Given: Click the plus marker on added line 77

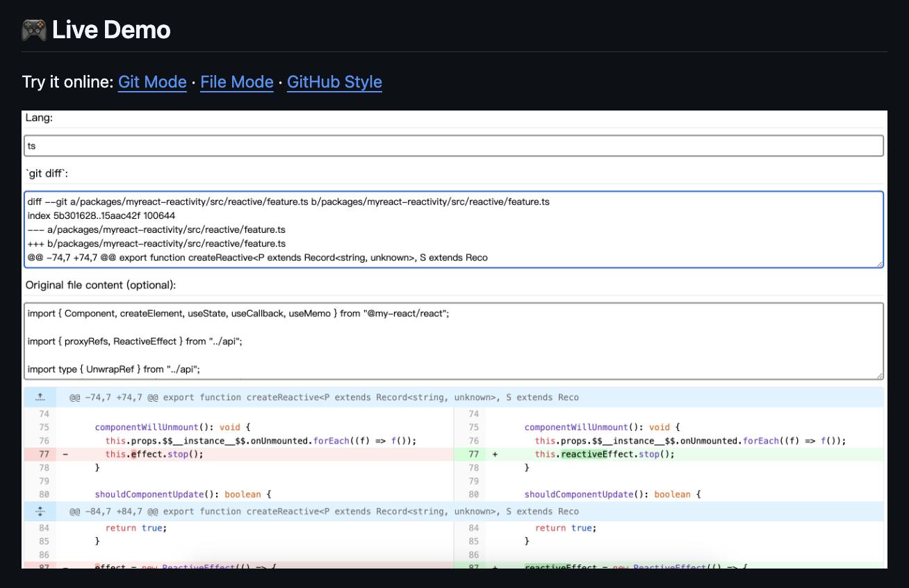Looking at the screenshot, I should [495, 455].
